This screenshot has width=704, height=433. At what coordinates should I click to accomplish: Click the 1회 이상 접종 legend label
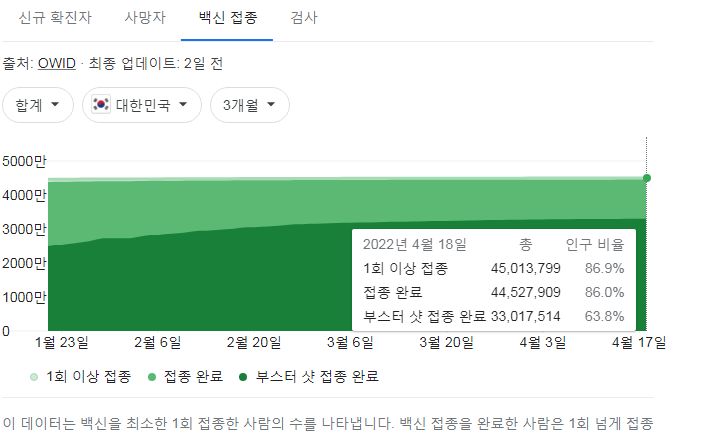88,376
